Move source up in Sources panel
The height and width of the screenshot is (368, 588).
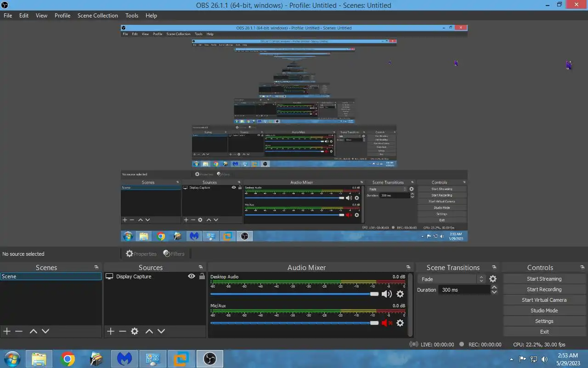149,331
